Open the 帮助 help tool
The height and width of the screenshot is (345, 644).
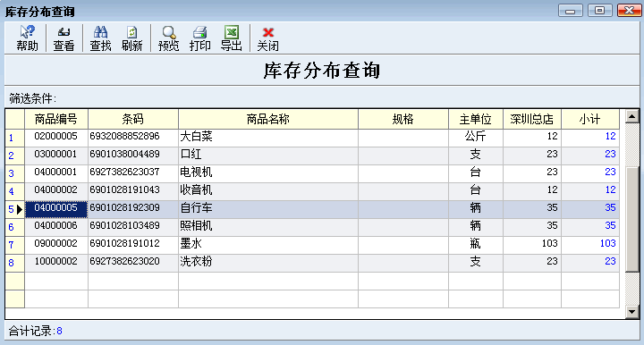pyautogui.click(x=27, y=38)
